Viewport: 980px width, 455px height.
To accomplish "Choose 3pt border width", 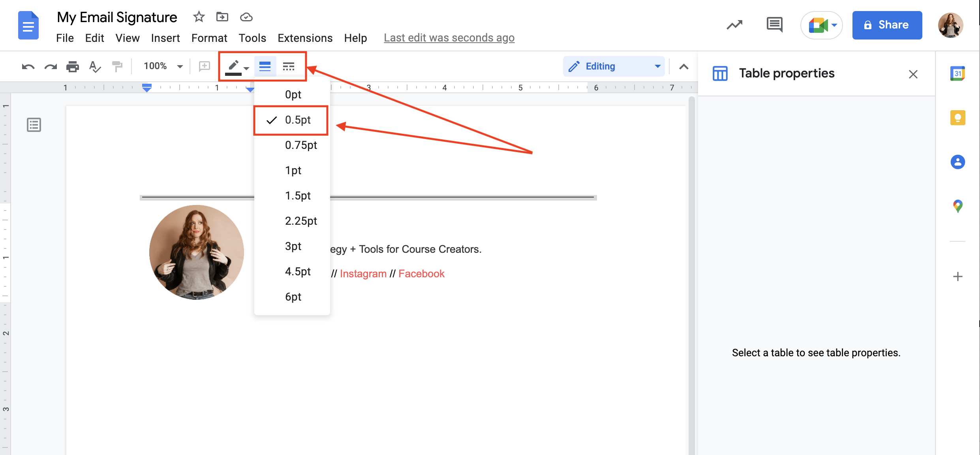I will click(292, 246).
